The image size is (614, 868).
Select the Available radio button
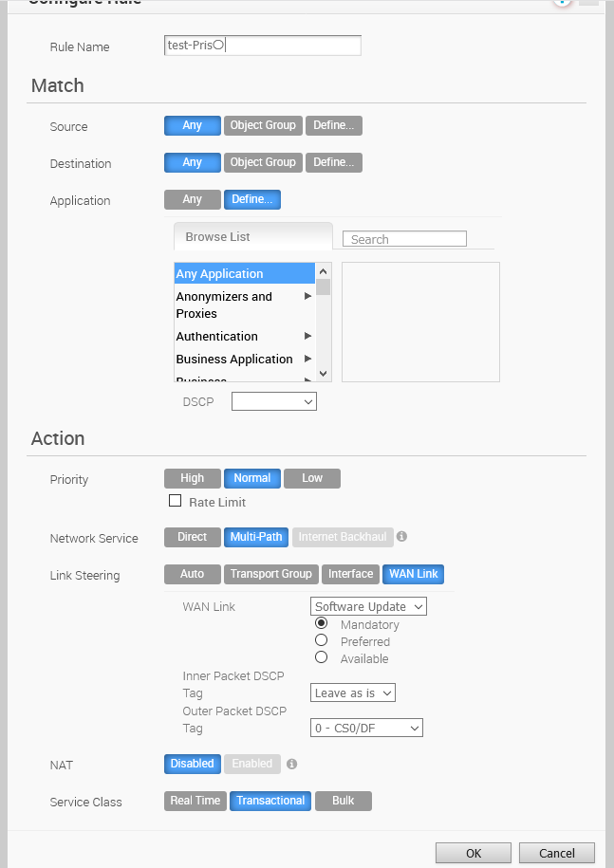(321, 657)
